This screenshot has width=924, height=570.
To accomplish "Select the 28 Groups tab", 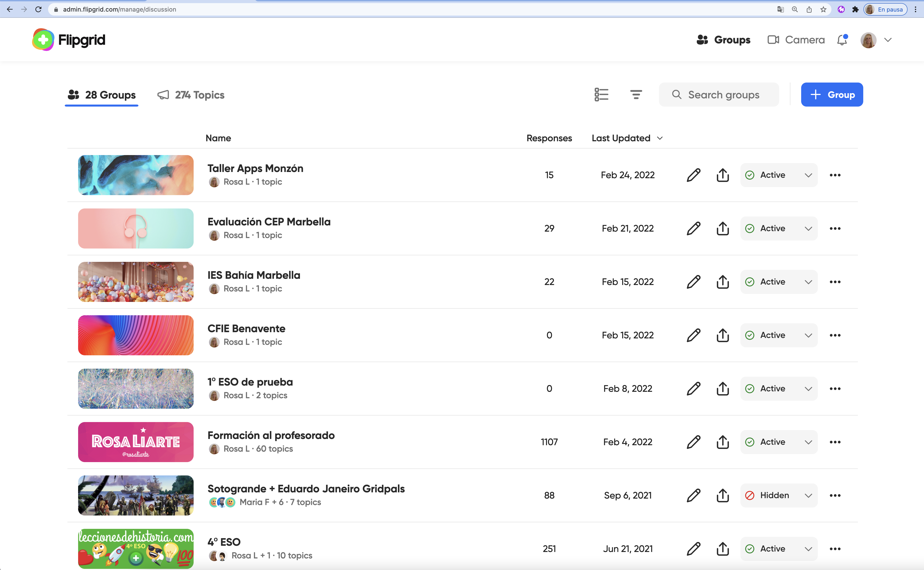I will 102,95.
